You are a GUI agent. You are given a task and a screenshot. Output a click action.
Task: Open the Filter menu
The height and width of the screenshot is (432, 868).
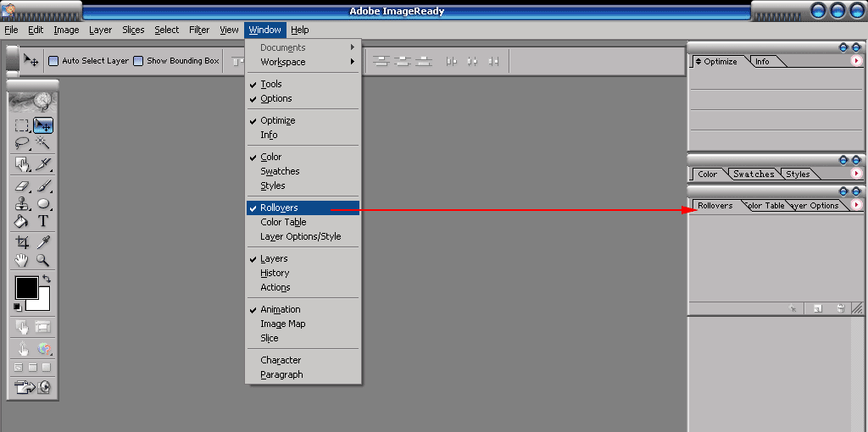coord(198,30)
